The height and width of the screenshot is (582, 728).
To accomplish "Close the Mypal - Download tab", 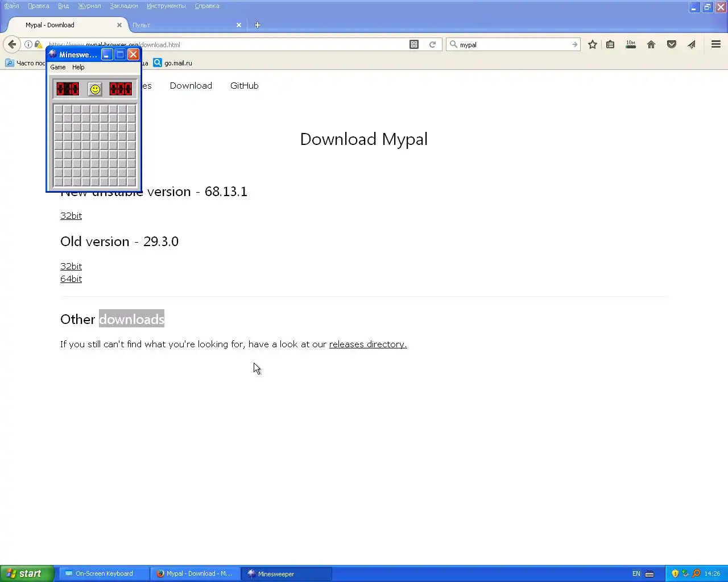I will (119, 25).
